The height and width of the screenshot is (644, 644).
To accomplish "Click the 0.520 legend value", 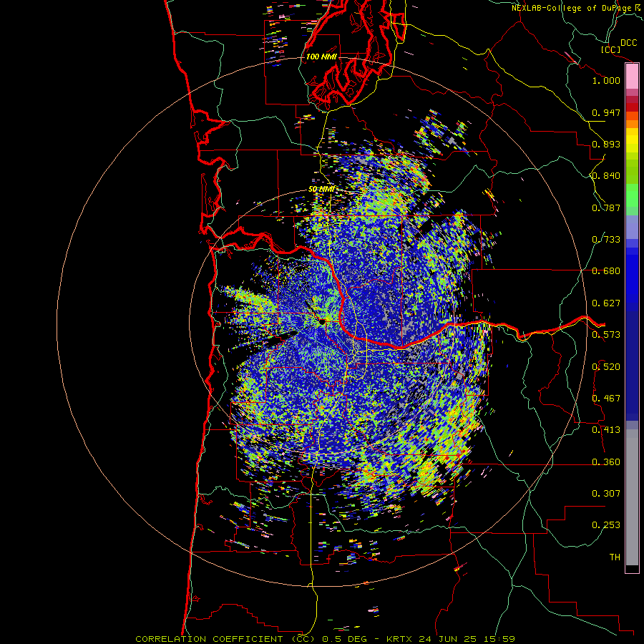I will coord(606,367).
